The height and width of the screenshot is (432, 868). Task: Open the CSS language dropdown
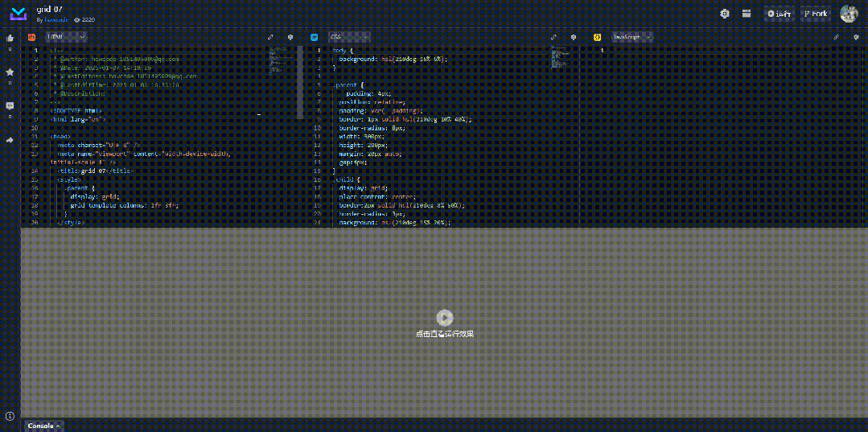pos(349,37)
